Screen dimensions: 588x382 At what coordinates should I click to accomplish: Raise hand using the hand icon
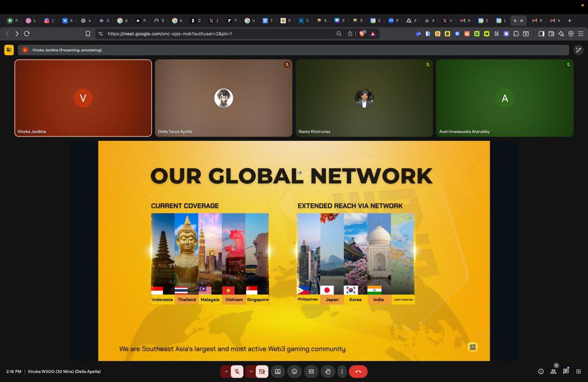point(328,372)
